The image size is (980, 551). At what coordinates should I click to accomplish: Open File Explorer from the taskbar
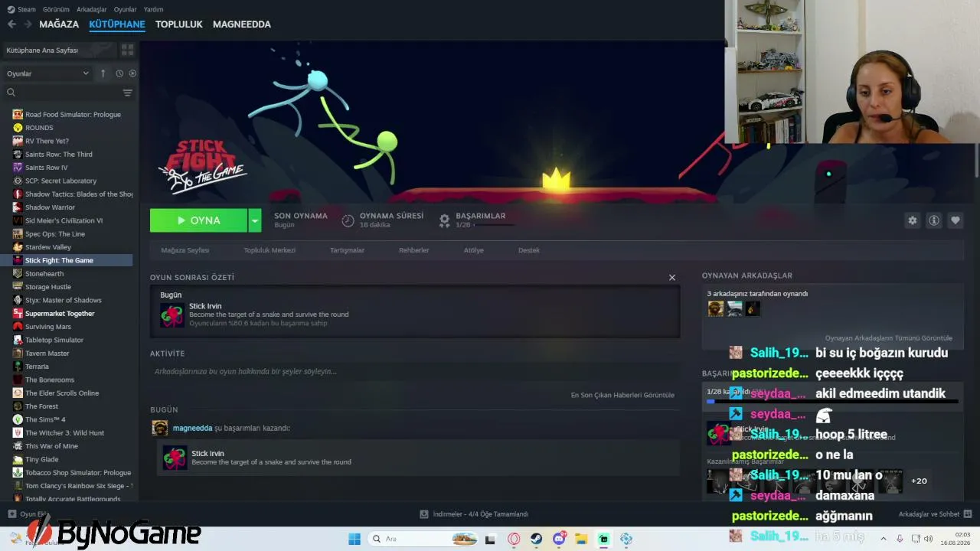tap(581, 539)
